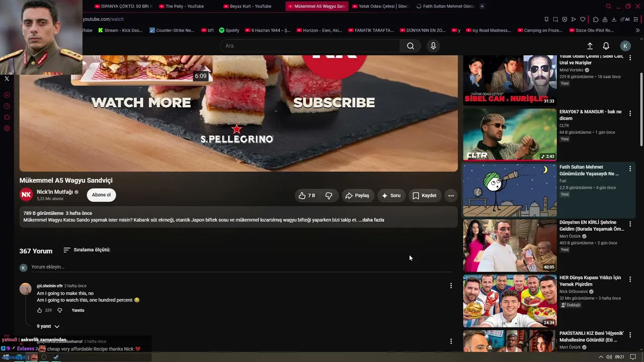The width and height of the screenshot is (644, 362).
Task: Open the "Icy Road Madness..." bookmark
Action: [x=488, y=30]
